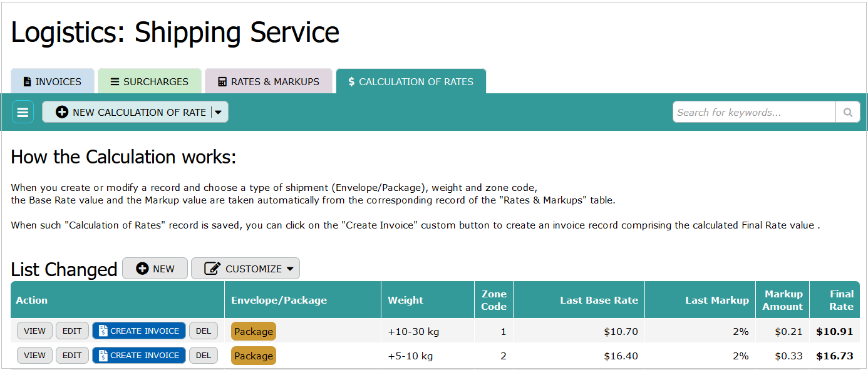Click New Calculation of Rate button
The width and height of the screenshot is (868, 370).
click(x=132, y=113)
